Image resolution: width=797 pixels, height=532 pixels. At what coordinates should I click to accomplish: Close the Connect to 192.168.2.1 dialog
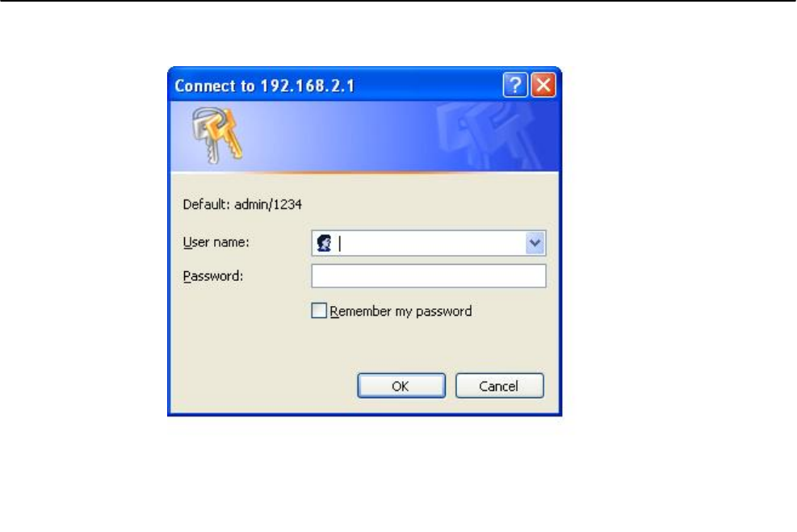pyautogui.click(x=543, y=85)
